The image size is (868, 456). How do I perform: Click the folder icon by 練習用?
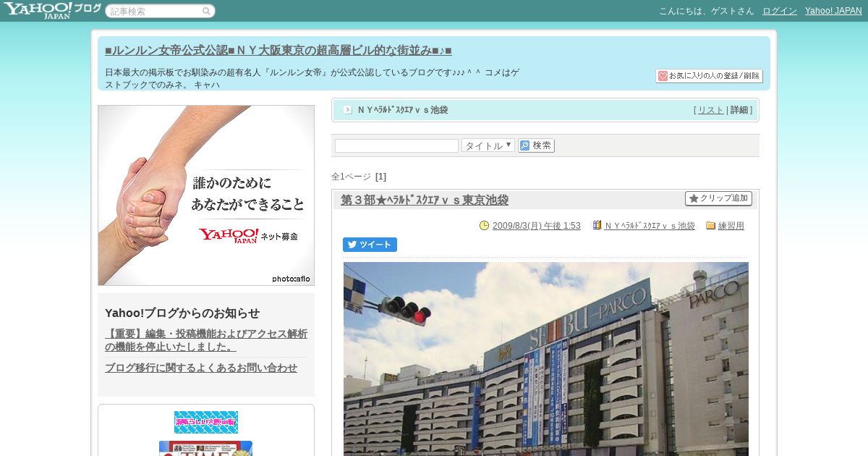pos(710,225)
